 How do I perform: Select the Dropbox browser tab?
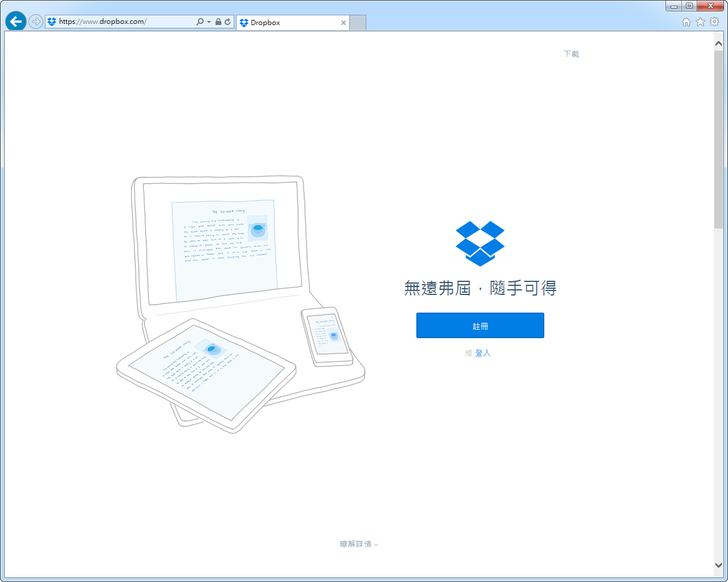[x=293, y=23]
